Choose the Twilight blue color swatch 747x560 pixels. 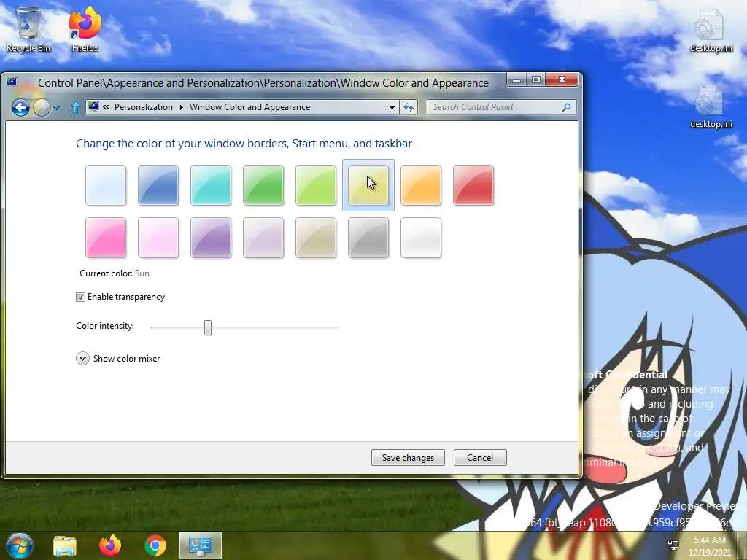158,185
